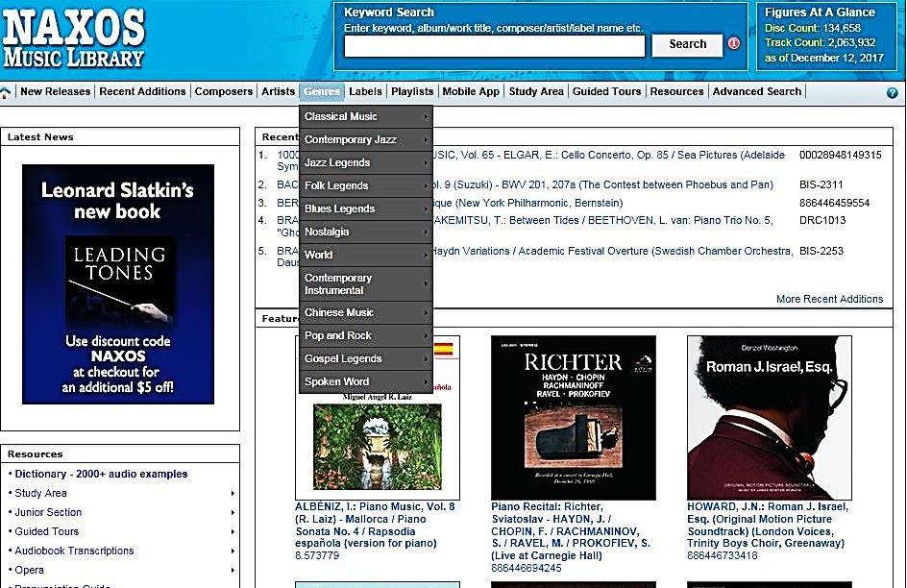Open the Albéniz Piano Music Vol. 8 title link

click(375, 525)
